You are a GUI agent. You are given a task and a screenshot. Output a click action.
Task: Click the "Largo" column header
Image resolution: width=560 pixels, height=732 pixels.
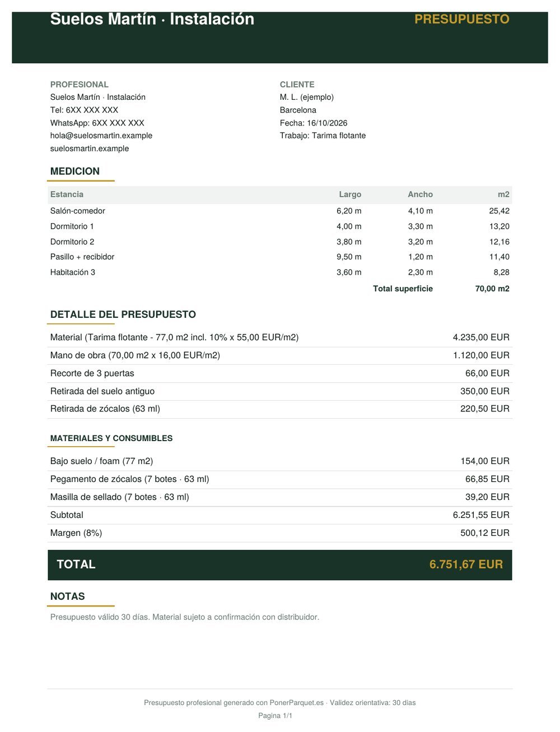(x=350, y=194)
